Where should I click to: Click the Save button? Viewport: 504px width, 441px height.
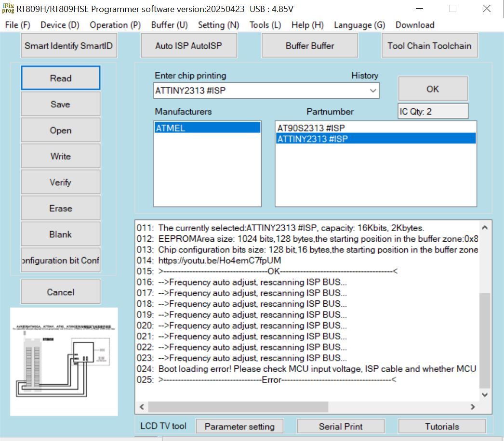click(60, 104)
